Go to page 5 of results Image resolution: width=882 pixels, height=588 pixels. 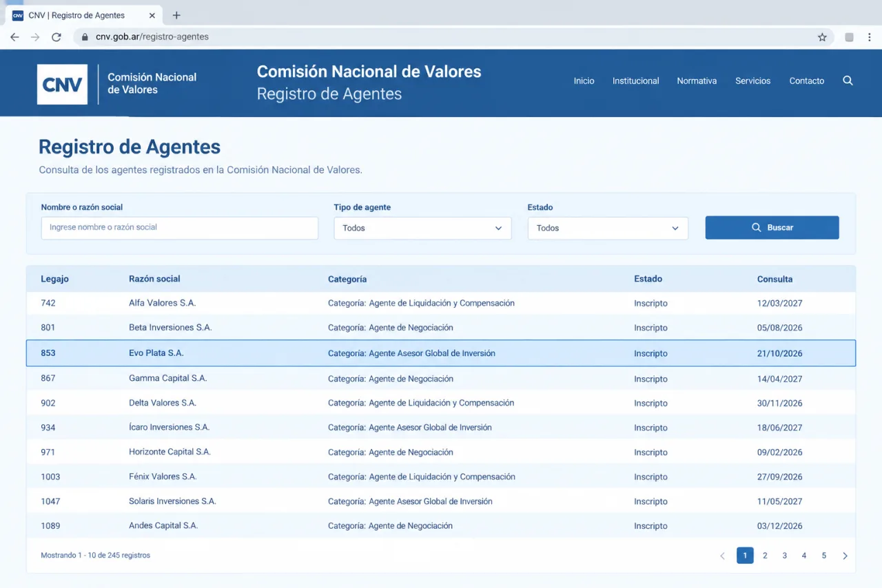click(x=823, y=556)
